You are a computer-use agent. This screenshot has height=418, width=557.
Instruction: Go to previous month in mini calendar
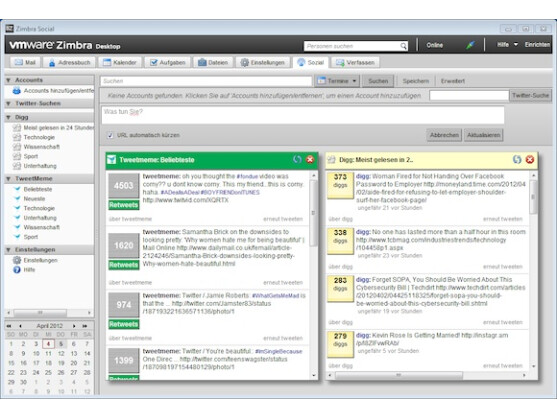21,326
